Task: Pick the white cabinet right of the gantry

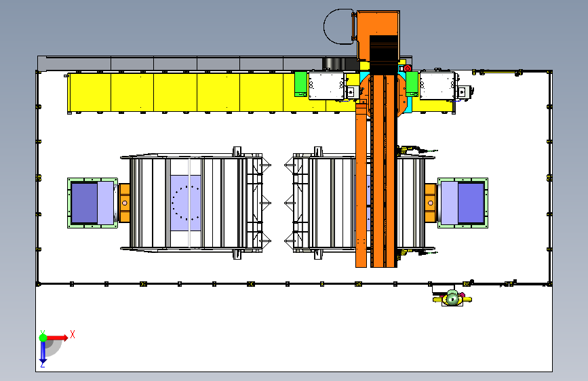Action: click(x=437, y=85)
